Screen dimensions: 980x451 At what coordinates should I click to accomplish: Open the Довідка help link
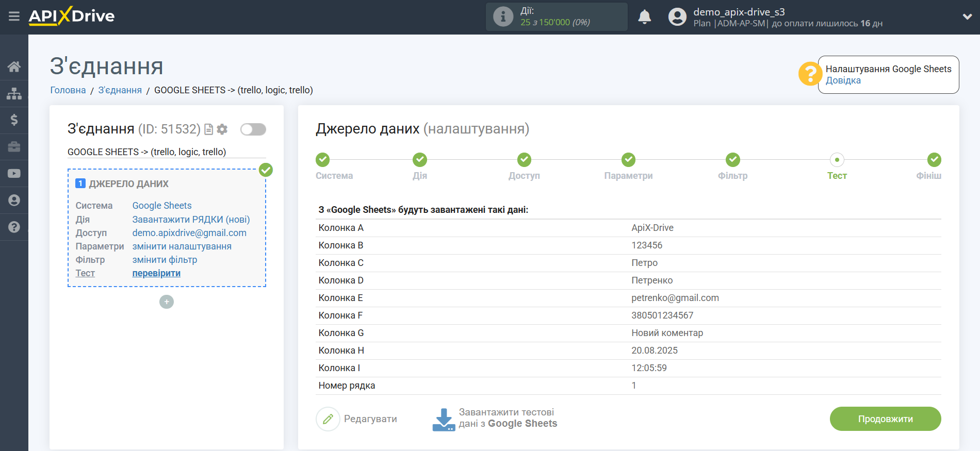843,80
